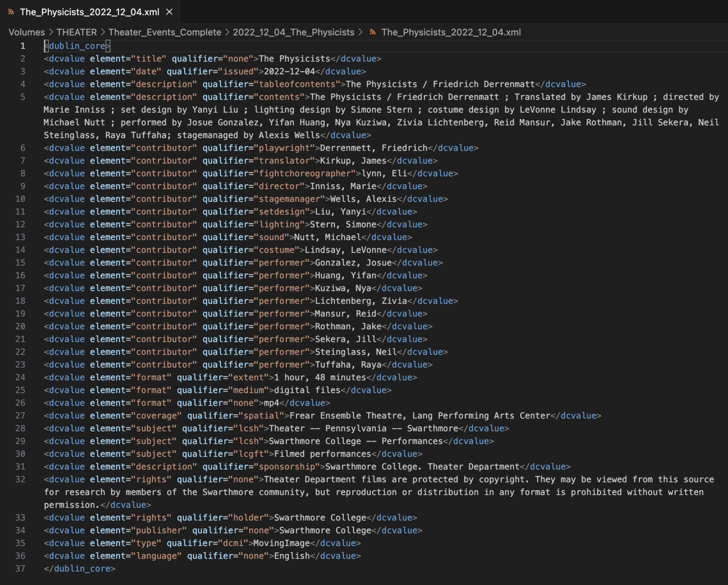The image size is (728, 585).
Task: Click performer 'Steinglass, Neil'
Action: 356,352
